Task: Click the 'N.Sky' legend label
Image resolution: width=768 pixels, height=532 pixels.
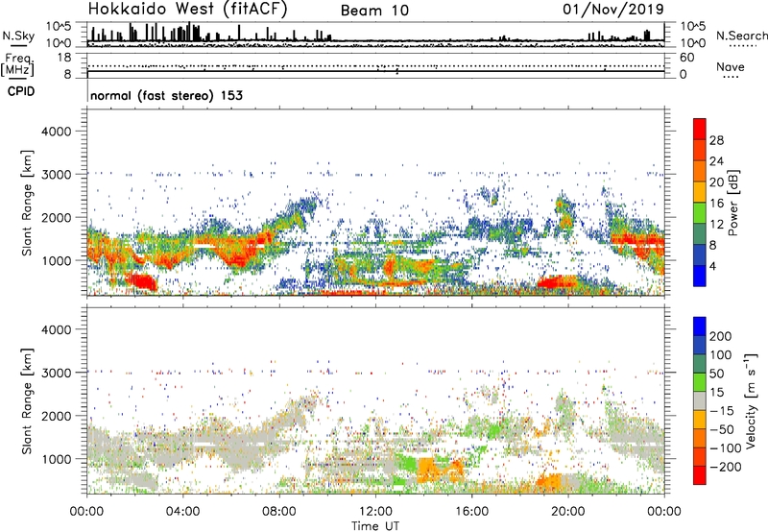Action: tap(18, 36)
